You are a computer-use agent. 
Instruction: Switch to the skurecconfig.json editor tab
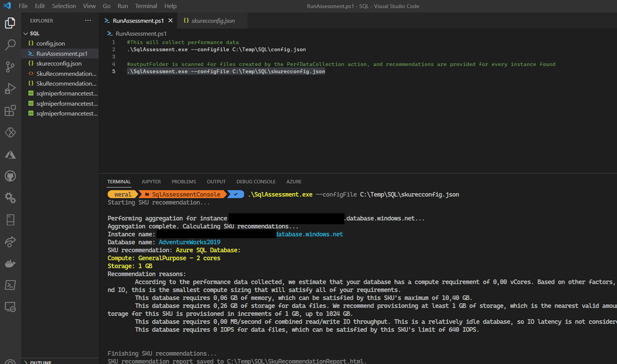pos(213,20)
